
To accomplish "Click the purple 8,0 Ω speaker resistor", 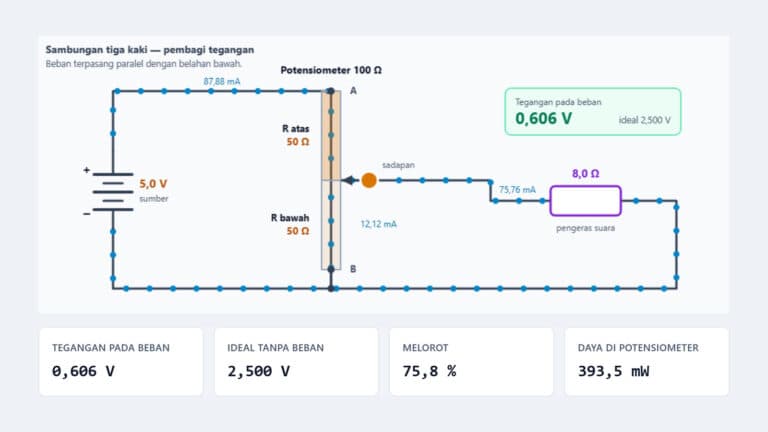I will click(x=585, y=201).
